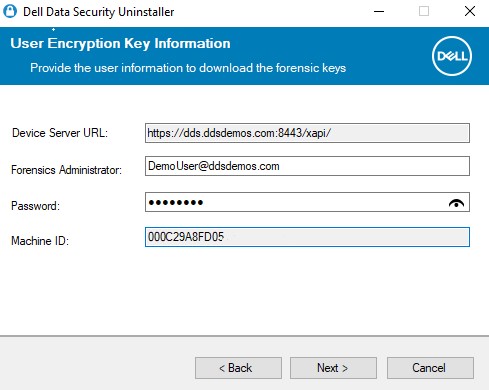Focus the Device Server URL field
Viewport: 489px width, 390px height.
pyautogui.click(x=307, y=133)
